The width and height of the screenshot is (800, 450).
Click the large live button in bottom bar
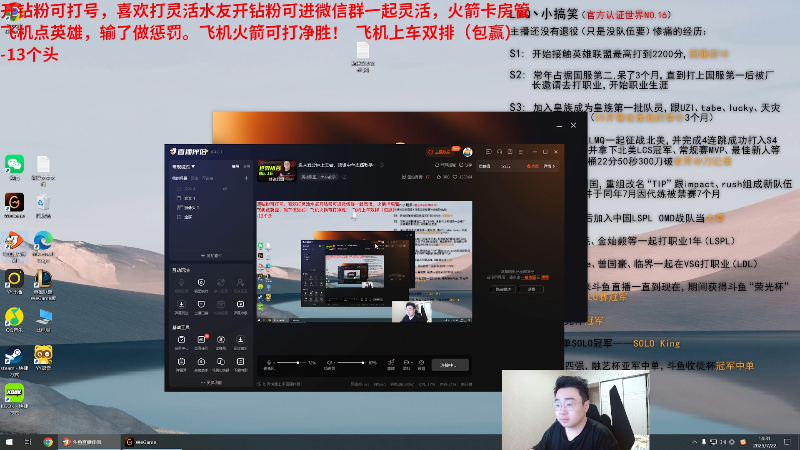pyautogui.click(x=451, y=365)
